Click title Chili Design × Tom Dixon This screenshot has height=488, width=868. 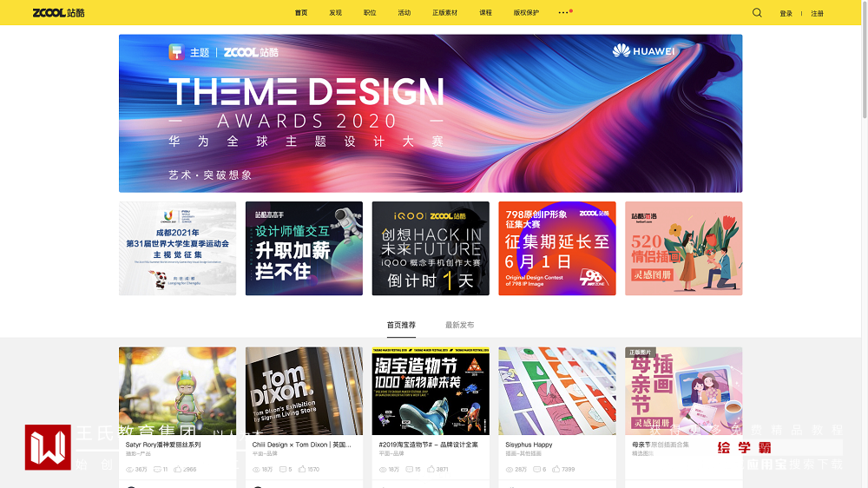[302, 445]
